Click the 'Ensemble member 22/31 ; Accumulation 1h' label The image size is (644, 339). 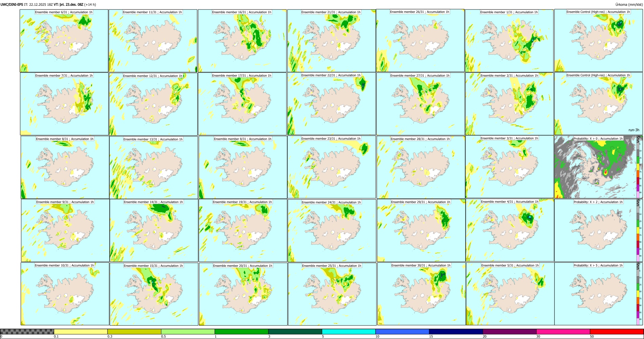(331, 75)
